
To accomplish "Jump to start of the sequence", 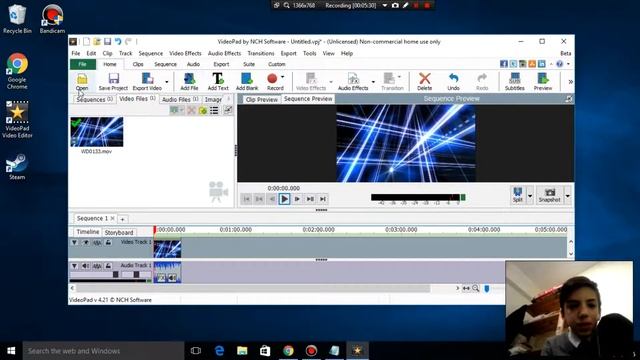I will (x=247, y=199).
